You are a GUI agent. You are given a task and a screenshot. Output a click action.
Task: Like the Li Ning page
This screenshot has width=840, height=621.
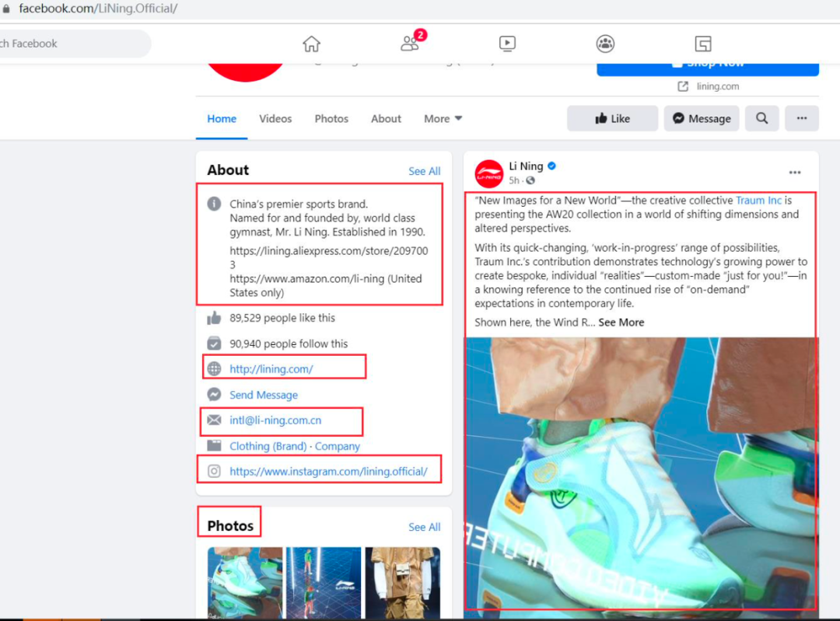tap(612, 118)
